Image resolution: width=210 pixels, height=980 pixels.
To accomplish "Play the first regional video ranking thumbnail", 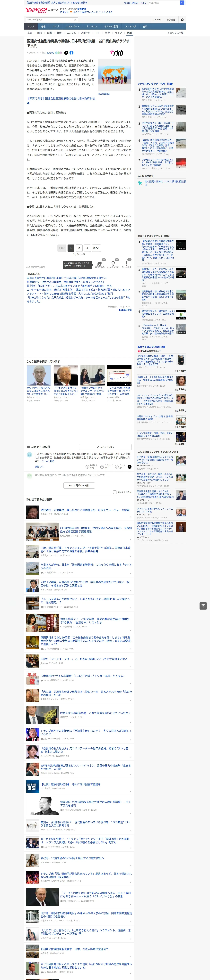I will (x=181, y=245).
